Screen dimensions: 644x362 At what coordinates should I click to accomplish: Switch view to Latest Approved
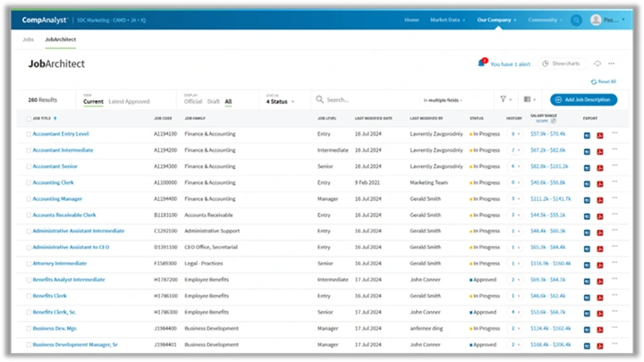pos(129,101)
